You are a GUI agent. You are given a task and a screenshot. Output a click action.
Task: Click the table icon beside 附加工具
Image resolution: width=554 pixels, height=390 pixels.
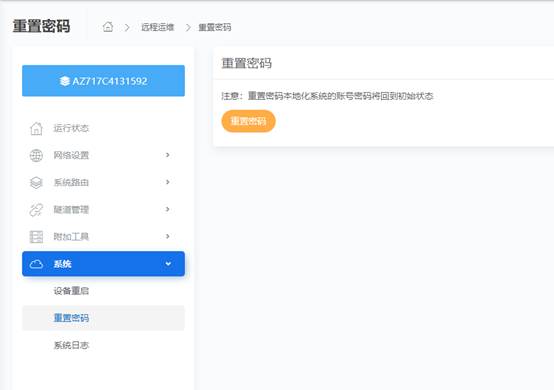(36, 237)
